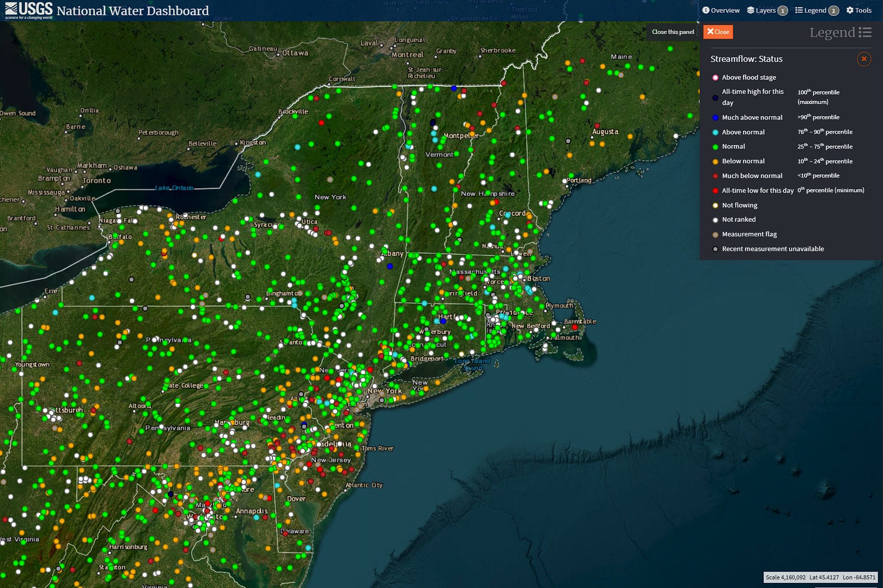Click the Toms River map label
This screenshot has height=588, width=883.
coord(377,448)
